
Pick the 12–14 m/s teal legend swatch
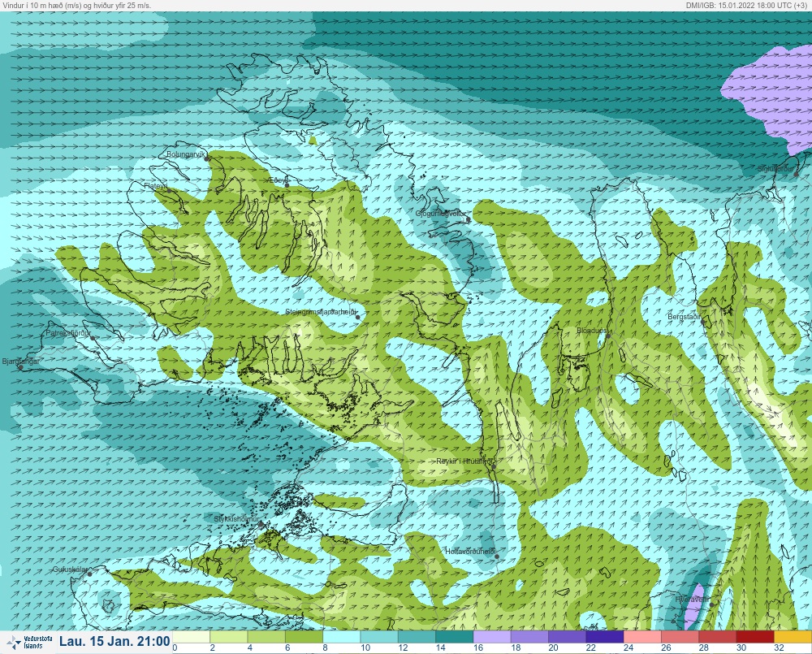pyautogui.click(x=417, y=636)
